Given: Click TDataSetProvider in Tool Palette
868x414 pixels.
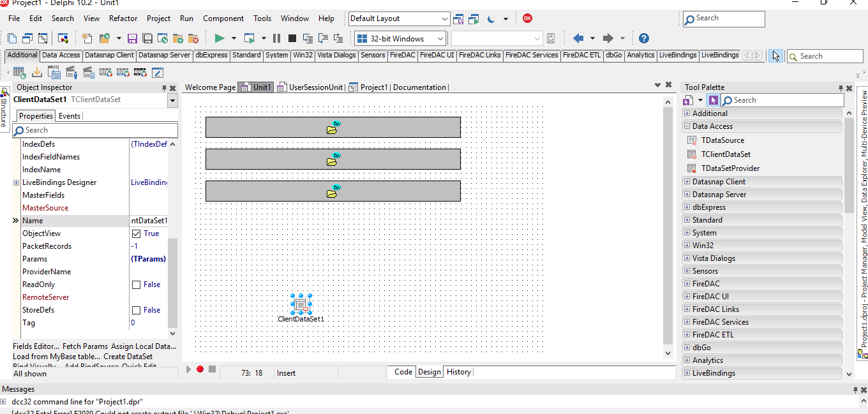Looking at the screenshot, I should coord(730,168).
